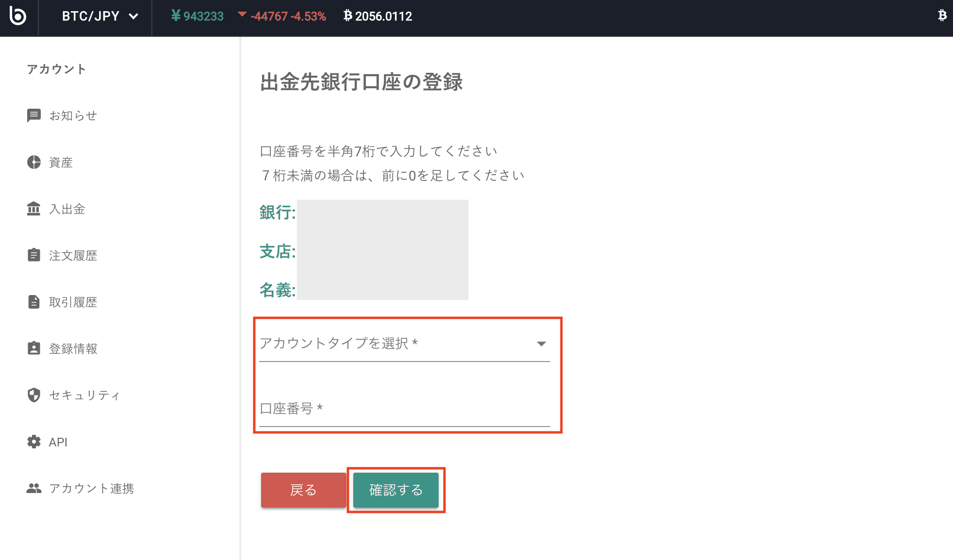Open the BTC/JPY pair dropdown

point(99,16)
